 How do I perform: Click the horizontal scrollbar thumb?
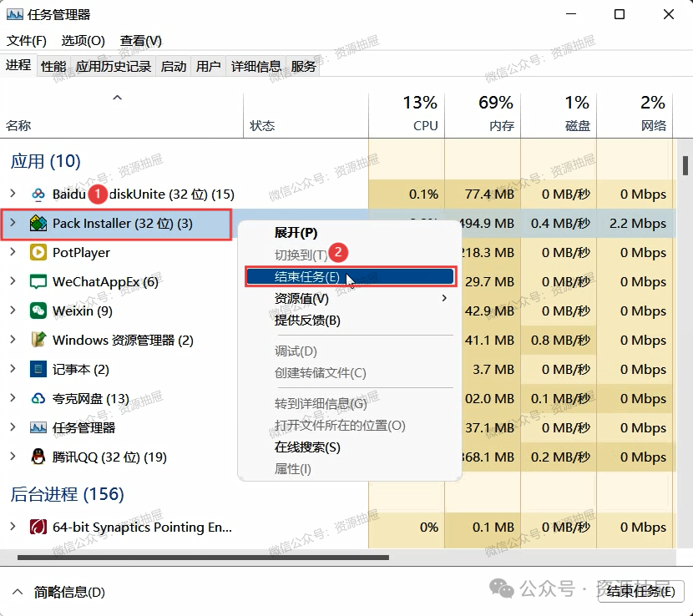click(x=203, y=558)
